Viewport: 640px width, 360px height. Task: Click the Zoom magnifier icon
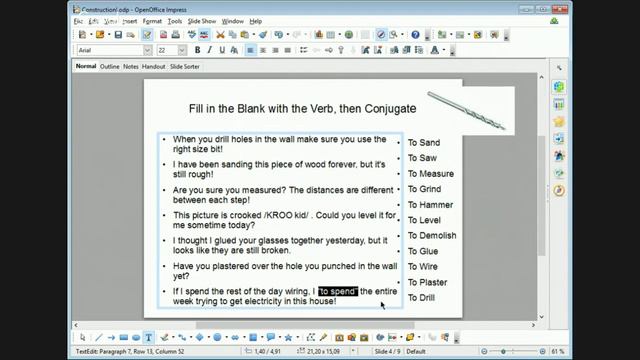(x=393, y=35)
